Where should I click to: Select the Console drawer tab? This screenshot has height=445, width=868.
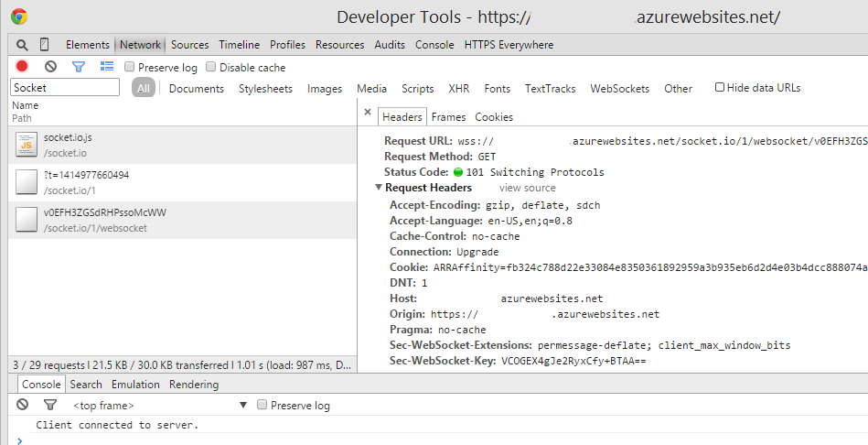tap(41, 384)
